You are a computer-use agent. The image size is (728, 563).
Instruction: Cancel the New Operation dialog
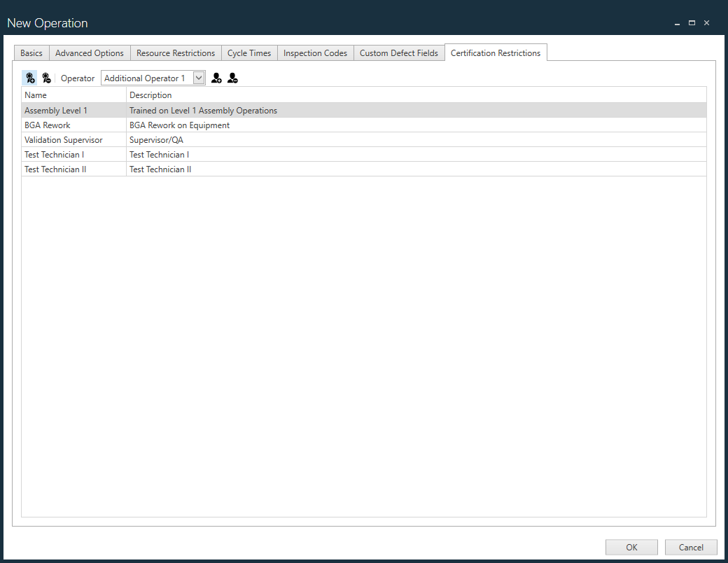(691, 547)
